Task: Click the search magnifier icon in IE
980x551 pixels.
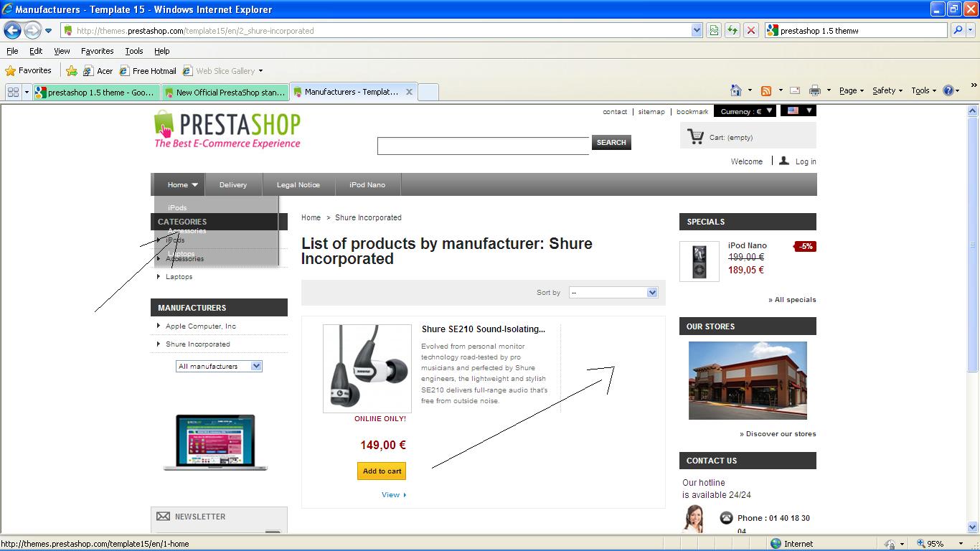Action: [x=958, y=30]
